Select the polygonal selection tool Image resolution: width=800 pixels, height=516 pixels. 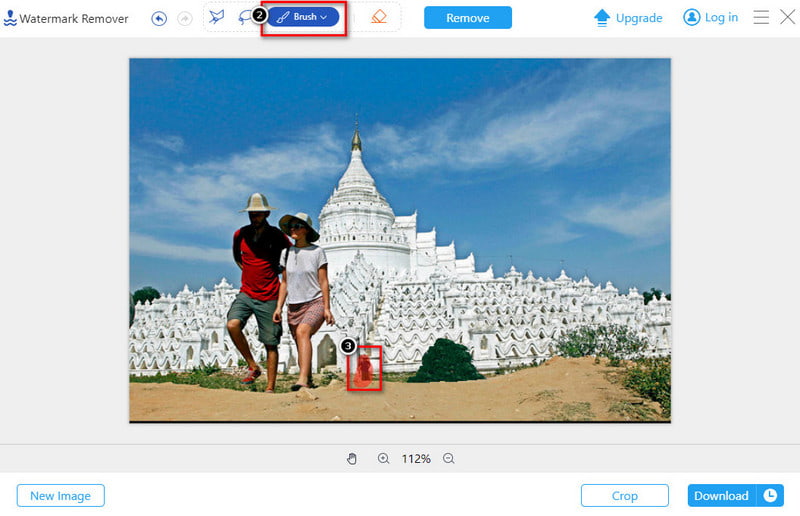pos(217,17)
